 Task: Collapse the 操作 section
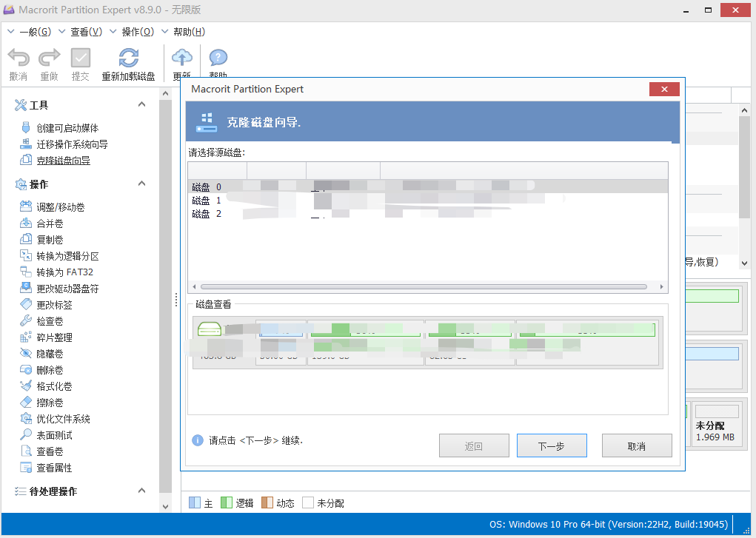point(141,184)
